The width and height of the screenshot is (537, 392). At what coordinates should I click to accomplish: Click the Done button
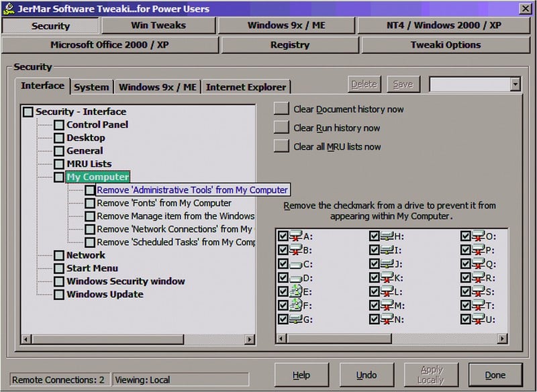coord(495,375)
